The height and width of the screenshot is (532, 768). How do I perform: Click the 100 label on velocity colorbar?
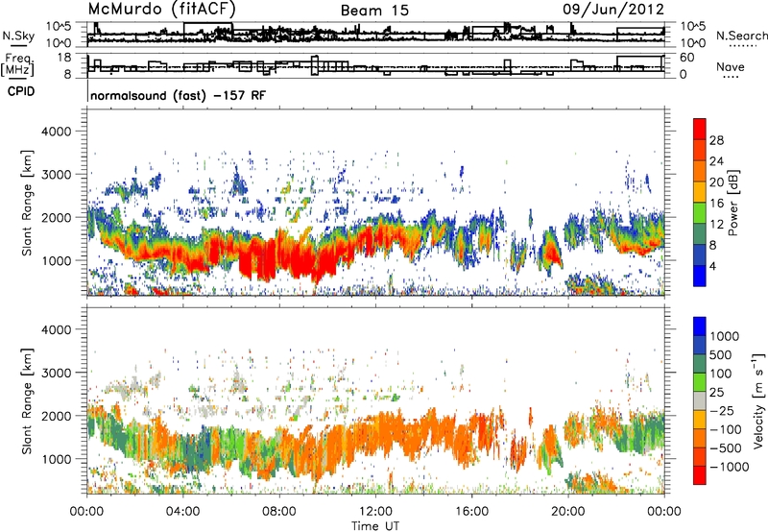coord(720,374)
